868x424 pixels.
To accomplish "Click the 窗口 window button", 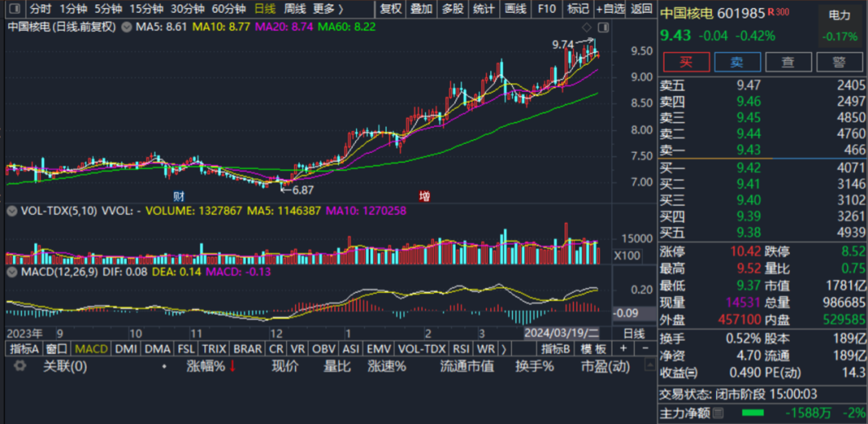I will pyautogui.click(x=57, y=348).
